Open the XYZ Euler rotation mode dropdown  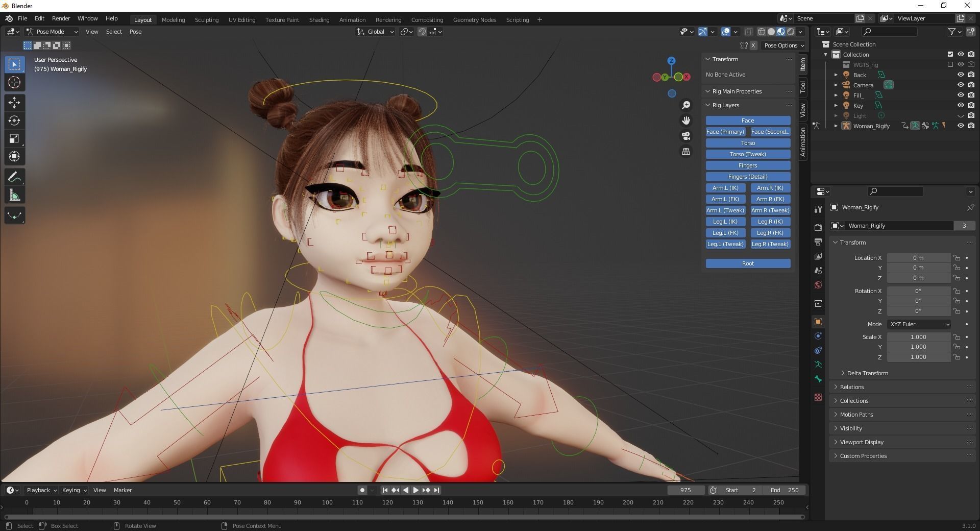click(x=919, y=324)
